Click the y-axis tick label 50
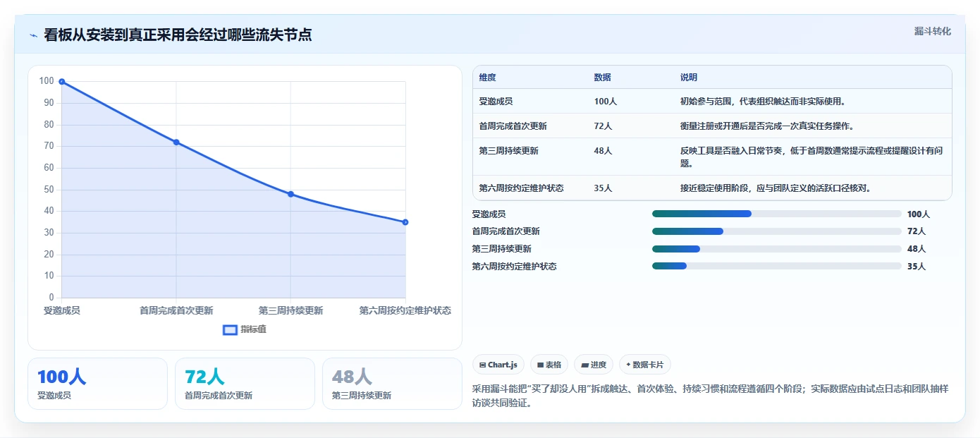Viewport: 980px width, 438px height. pos(49,189)
